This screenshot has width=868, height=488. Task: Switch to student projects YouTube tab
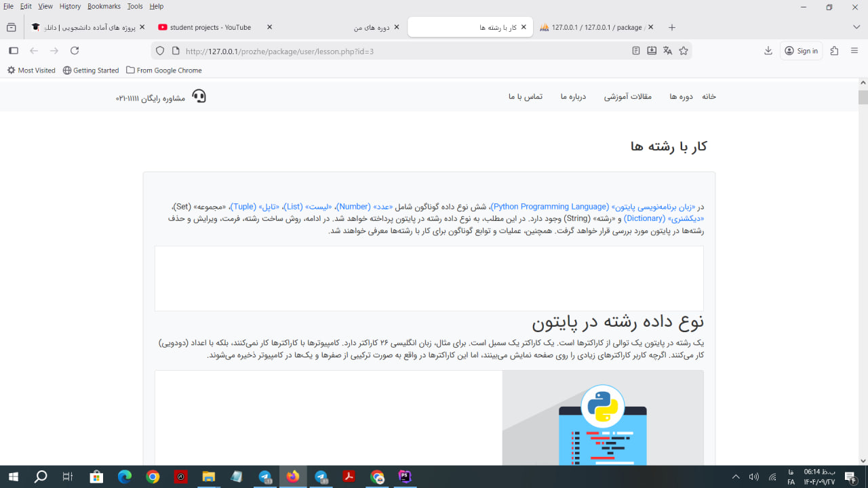(x=210, y=27)
